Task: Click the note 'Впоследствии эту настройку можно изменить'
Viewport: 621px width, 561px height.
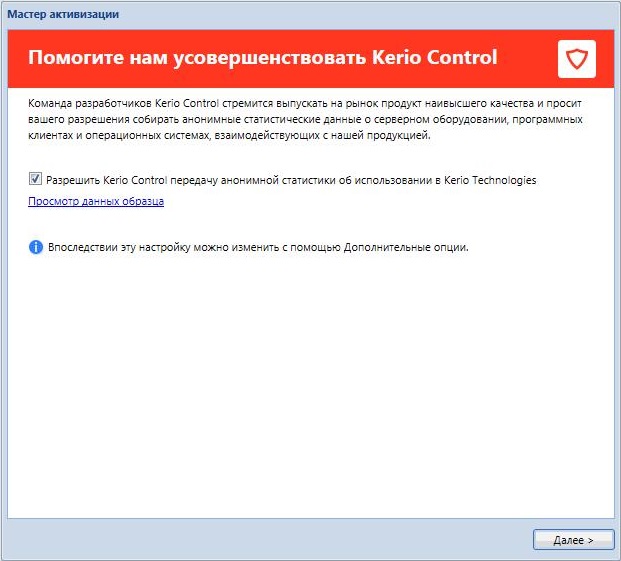Action: click(x=258, y=247)
